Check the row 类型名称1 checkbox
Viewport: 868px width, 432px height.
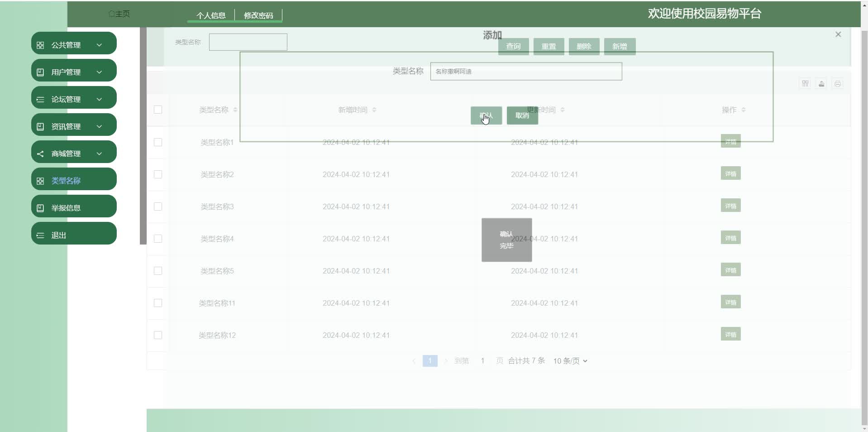158,142
